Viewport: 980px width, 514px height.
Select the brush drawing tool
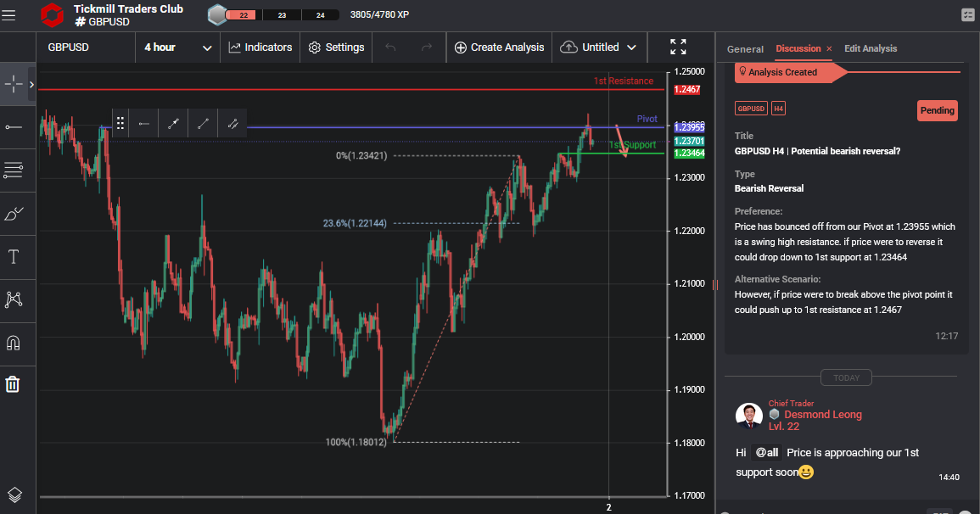coord(13,214)
